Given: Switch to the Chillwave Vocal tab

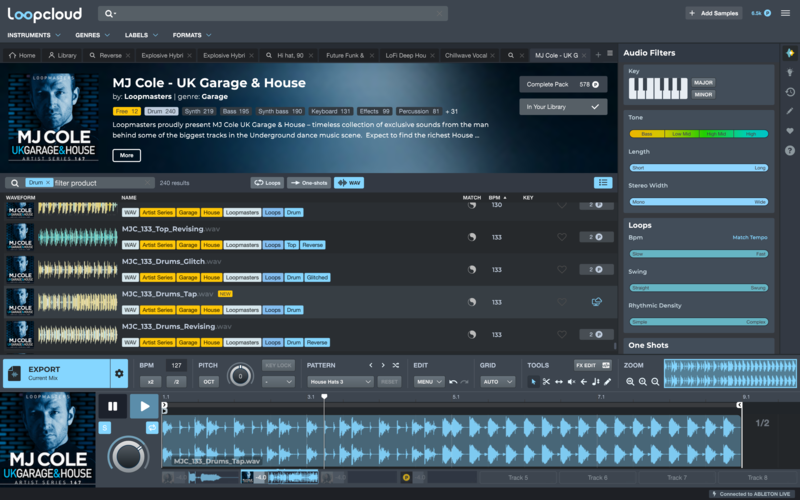Looking at the screenshot, I should (x=466, y=55).
